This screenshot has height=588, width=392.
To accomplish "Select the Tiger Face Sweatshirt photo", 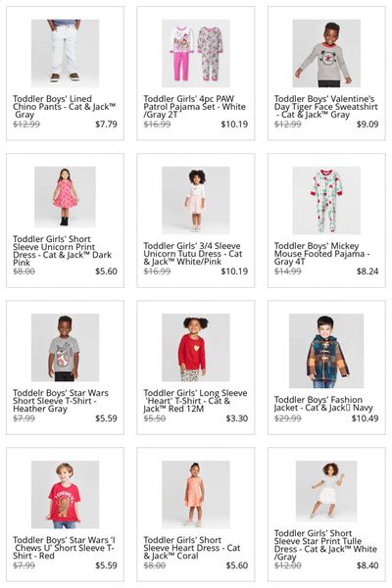I will click(326, 53).
